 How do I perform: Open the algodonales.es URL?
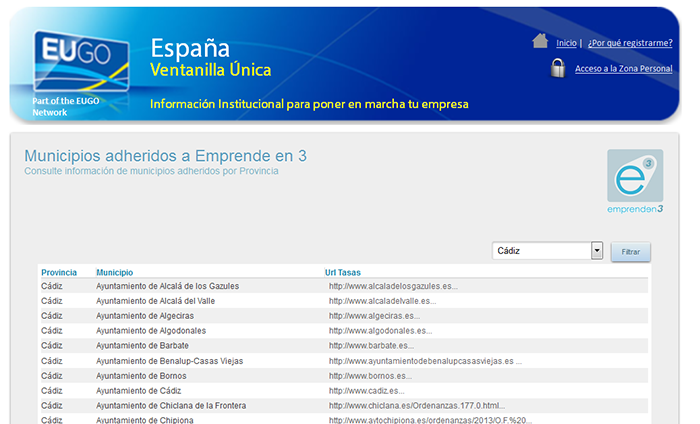(x=380, y=331)
